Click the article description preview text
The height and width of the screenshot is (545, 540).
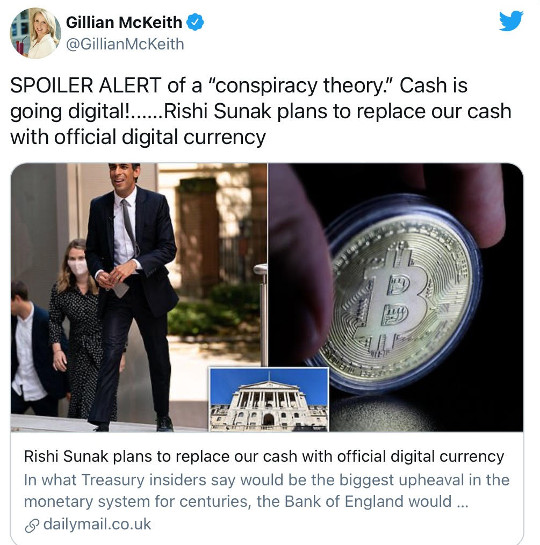point(267,491)
